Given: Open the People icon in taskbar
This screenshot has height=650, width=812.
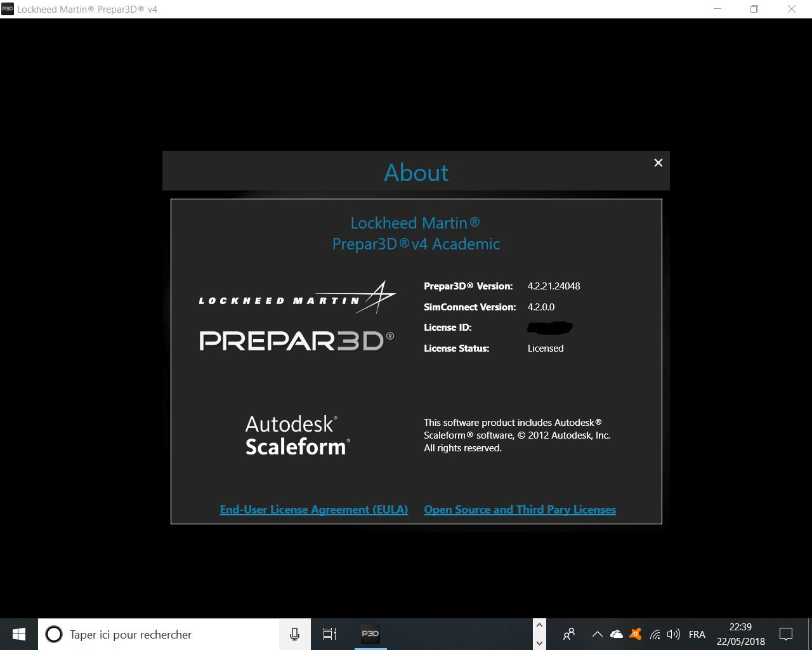Looking at the screenshot, I should pyautogui.click(x=569, y=634).
